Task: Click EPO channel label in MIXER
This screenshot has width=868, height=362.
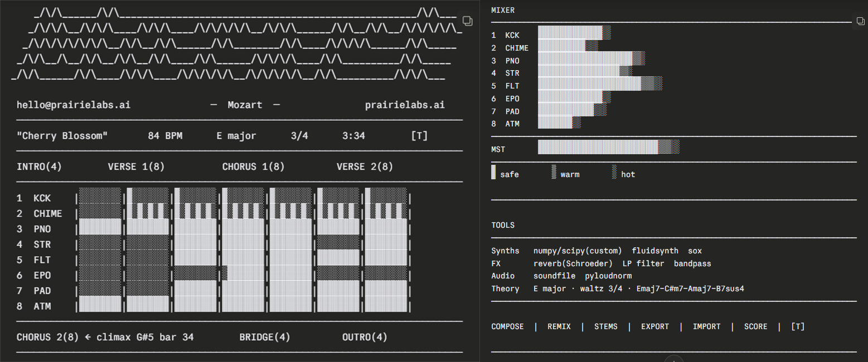Action: click(512, 99)
